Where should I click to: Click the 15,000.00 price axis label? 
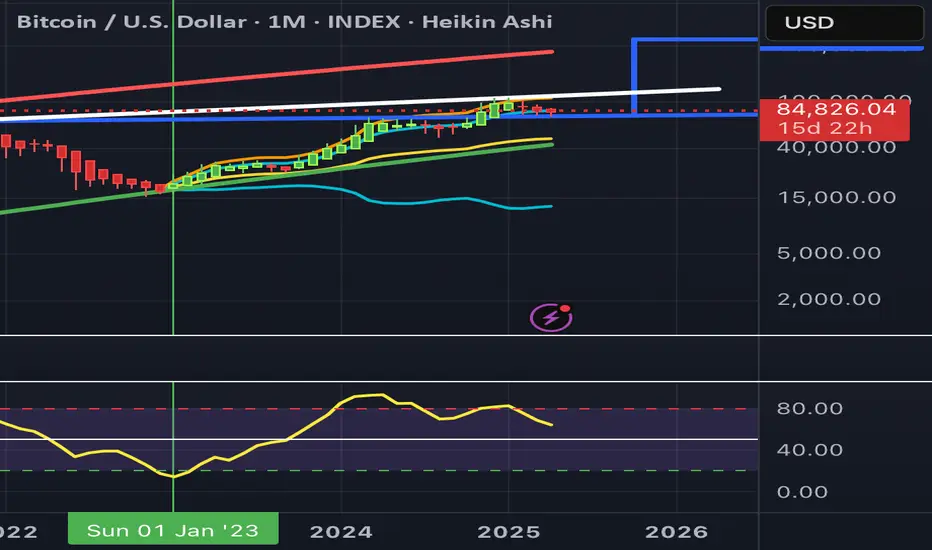(x=836, y=197)
